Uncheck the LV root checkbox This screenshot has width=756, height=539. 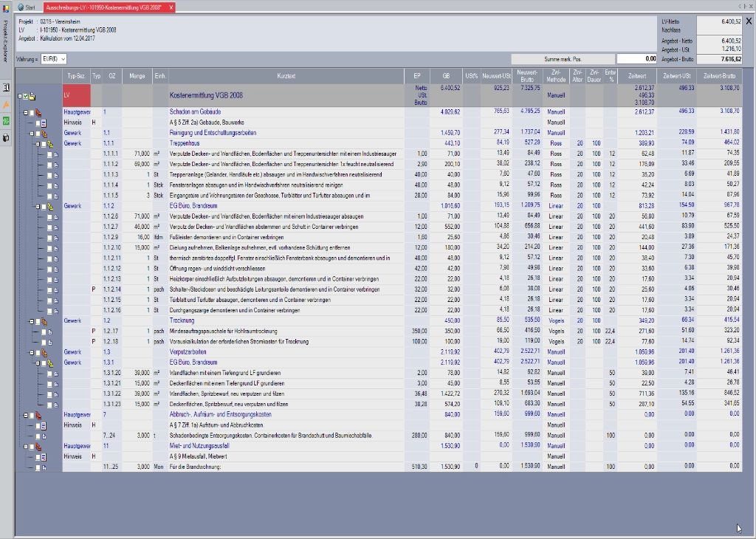pos(24,96)
